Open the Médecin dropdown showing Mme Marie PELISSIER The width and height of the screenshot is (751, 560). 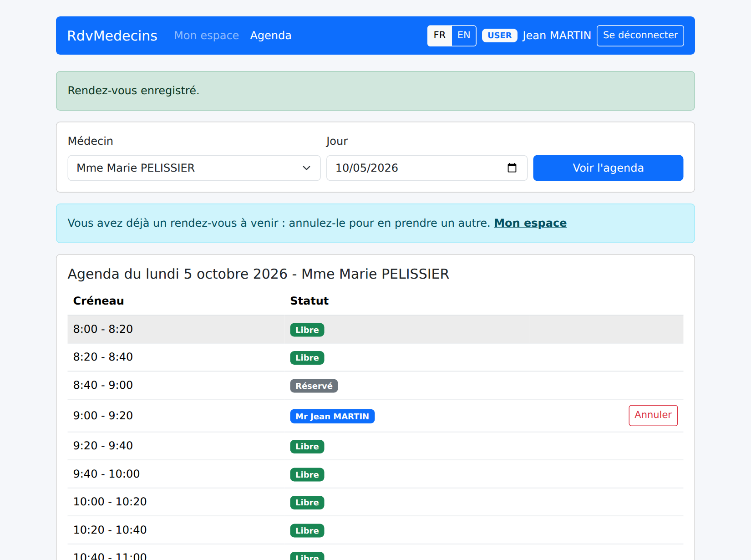pos(194,168)
